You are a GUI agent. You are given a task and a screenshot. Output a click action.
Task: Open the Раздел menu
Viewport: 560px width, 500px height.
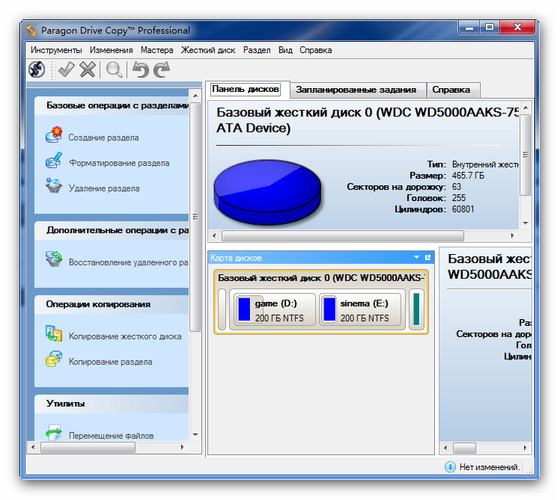tap(257, 50)
